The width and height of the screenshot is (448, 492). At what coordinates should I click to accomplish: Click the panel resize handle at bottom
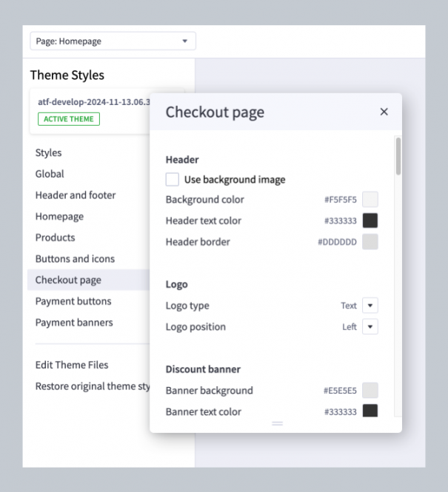click(277, 423)
